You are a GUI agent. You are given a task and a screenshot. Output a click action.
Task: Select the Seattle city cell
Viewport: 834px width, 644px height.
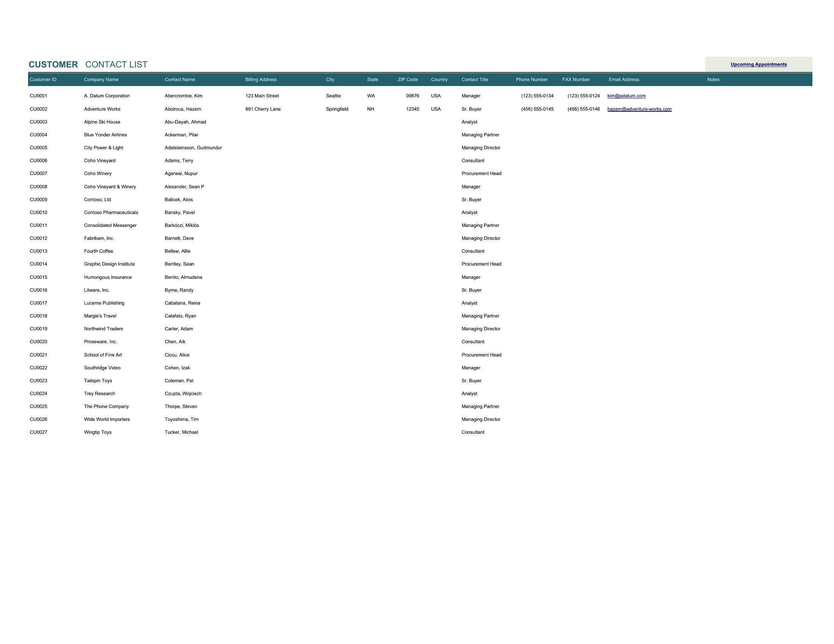[x=333, y=96]
